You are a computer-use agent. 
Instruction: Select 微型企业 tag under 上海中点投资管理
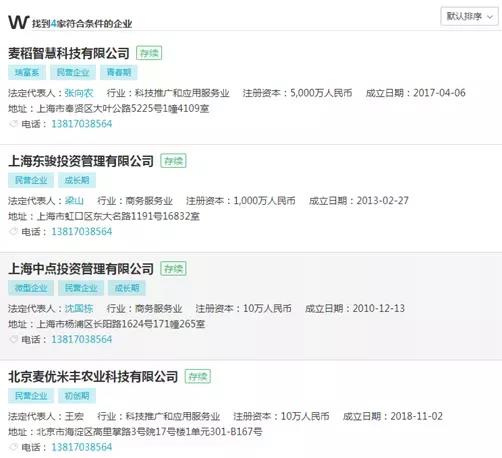click(x=31, y=288)
